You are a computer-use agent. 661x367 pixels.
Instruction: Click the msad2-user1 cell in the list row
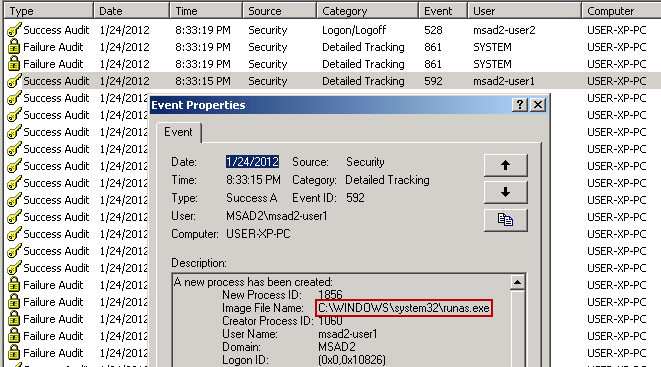[x=504, y=81]
